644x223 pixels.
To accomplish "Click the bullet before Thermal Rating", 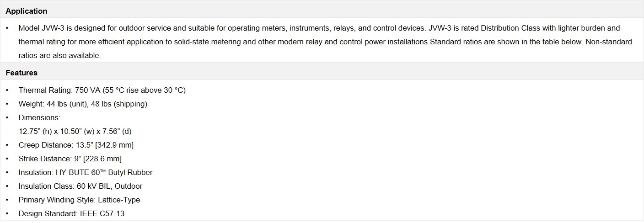I will coord(7,90).
